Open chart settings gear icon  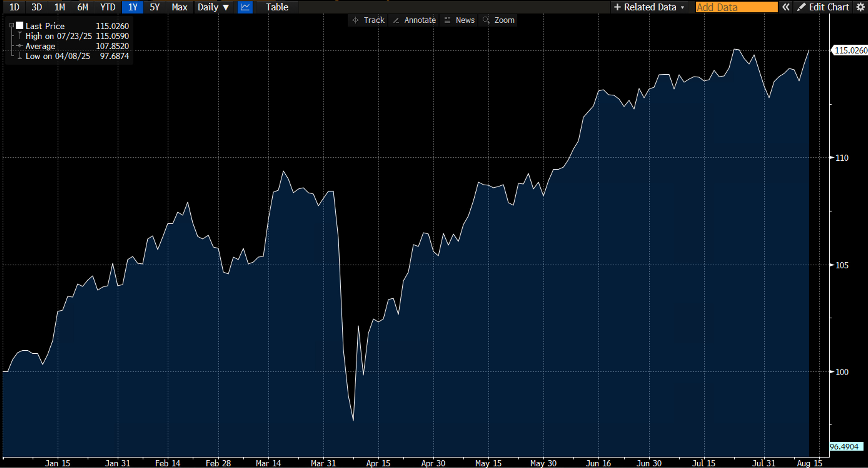[x=860, y=7]
